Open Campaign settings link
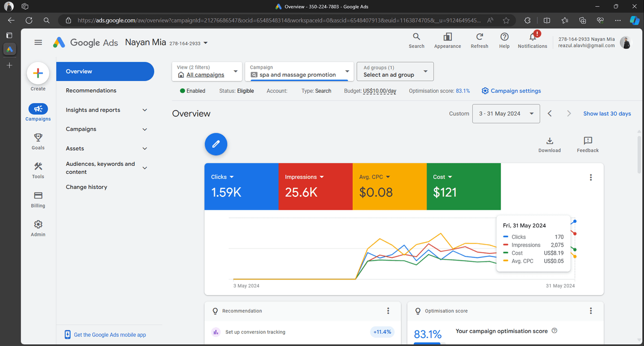 pos(511,91)
